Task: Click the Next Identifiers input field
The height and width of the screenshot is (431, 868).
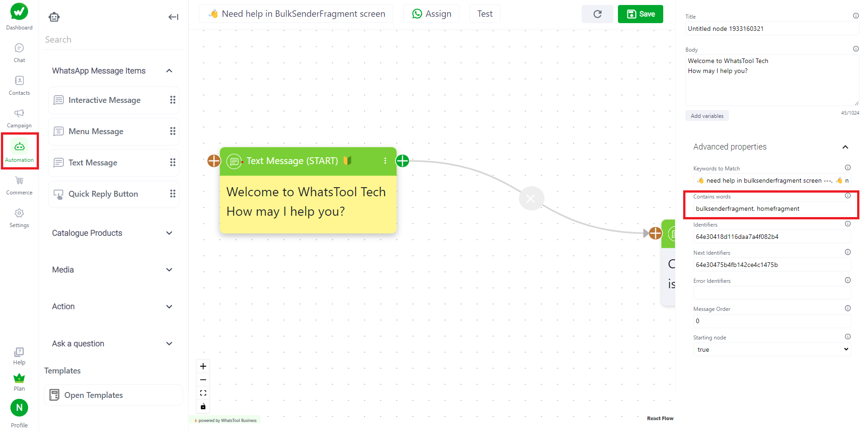Action: [x=772, y=265]
